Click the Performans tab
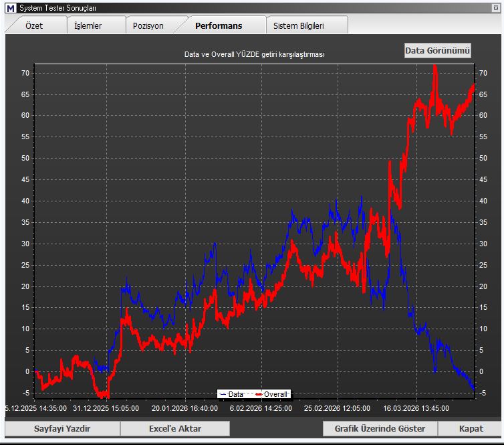 (x=219, y=25)
